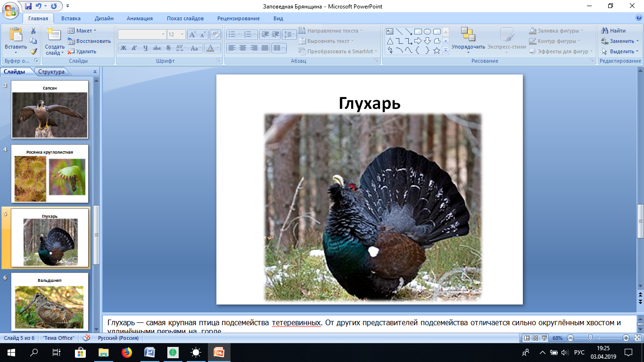Screen dimensions: 644x362
Task: Open Word from the taskbar
Action: pyautogui.click(x=150, y=352)
